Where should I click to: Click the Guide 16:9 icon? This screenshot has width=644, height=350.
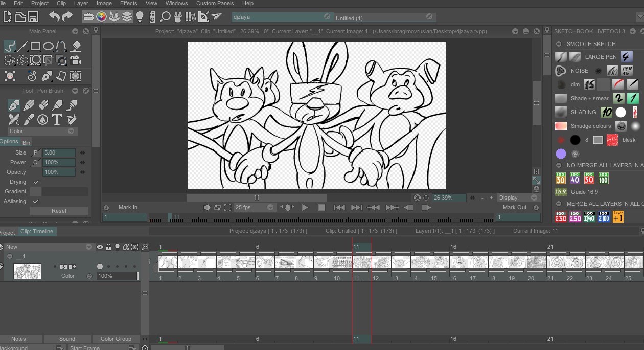[x=561, y=192]
